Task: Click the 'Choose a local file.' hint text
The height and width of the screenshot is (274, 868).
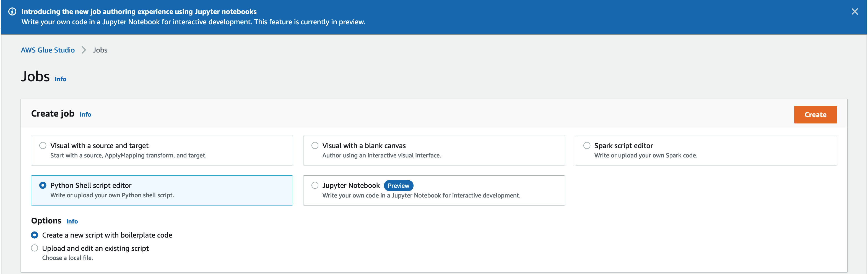Action: pos(67,258)
